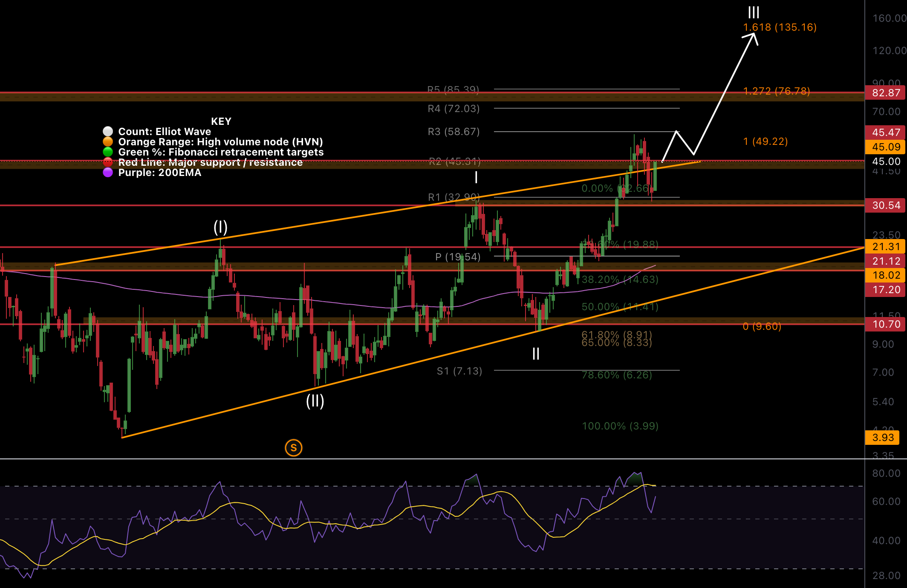Select the orange High volume node legend bullet
Viewport: 907px width, 588px height.
[107, 142]
